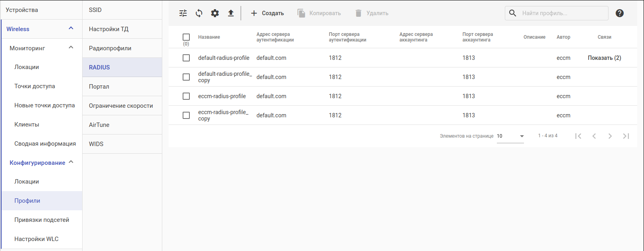Viewport: 644px width, 251px height.
Task: Open the gear settings icon
Action: pyautogui.click(x=215, y=13)
